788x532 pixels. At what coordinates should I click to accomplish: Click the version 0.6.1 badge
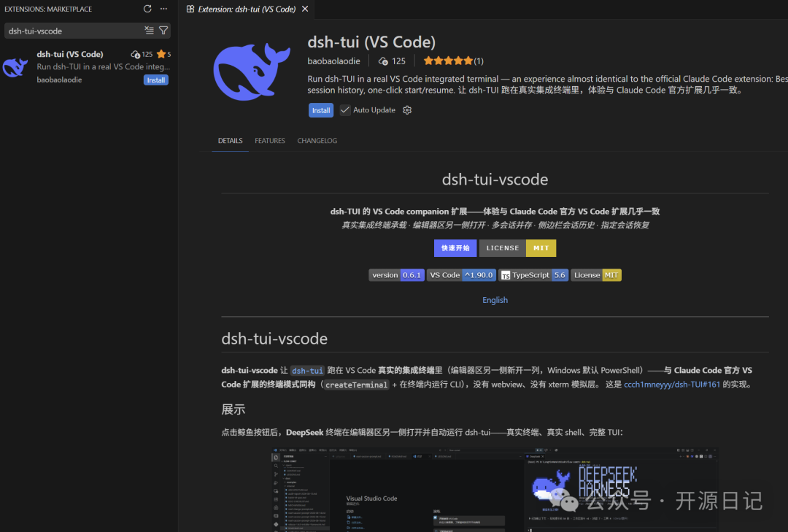click(396, 275)
